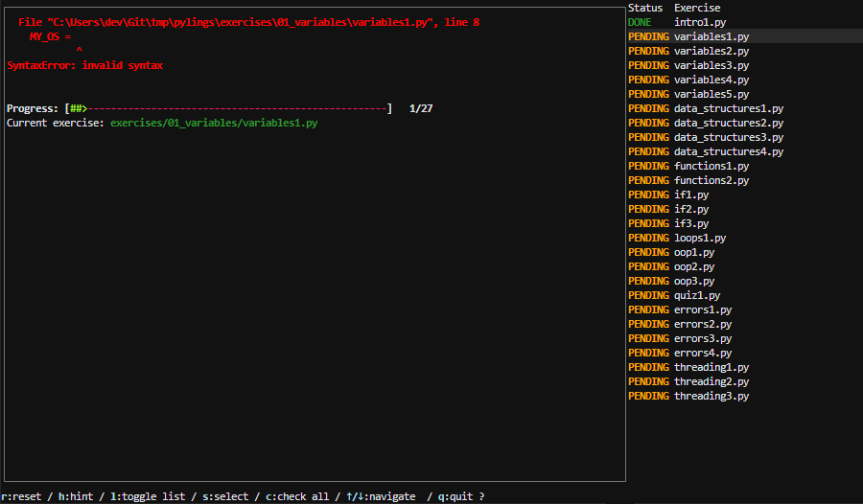Image resolution: width=863 pixels, height=504 pixels.
Task: Open errors4.py exercise entry
Action: (x=703, y=353)
